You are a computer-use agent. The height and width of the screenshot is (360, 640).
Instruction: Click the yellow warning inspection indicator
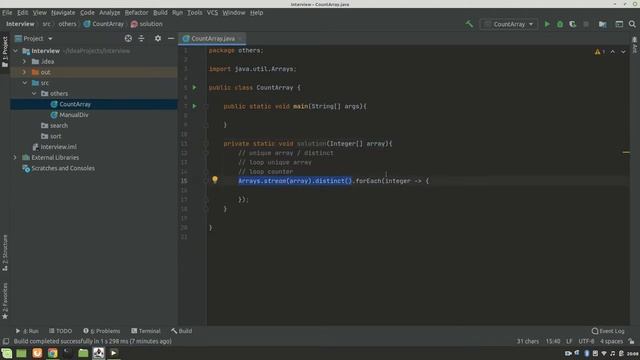click(x=600, y=51)
